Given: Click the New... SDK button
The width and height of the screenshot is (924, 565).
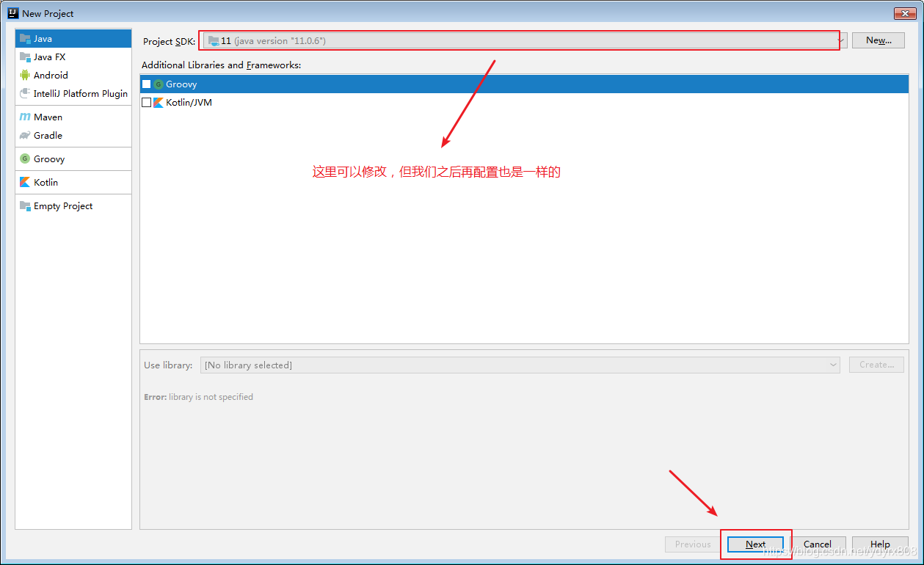Looking at the screenshot, I should [x=878, y=40].
